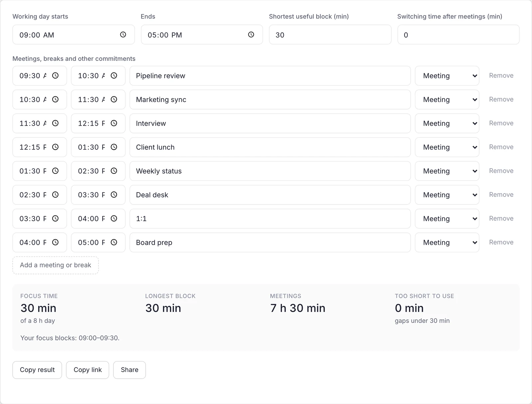
Task: Edit the 1:1 meeting name field
Action: pyautogui.click(x=270, y=218)
